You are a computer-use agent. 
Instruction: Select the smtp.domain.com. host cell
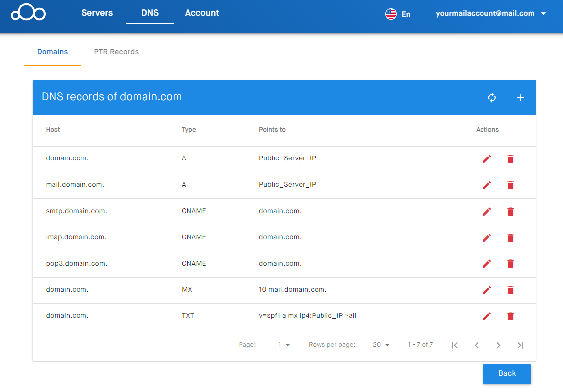pos(77,211)
